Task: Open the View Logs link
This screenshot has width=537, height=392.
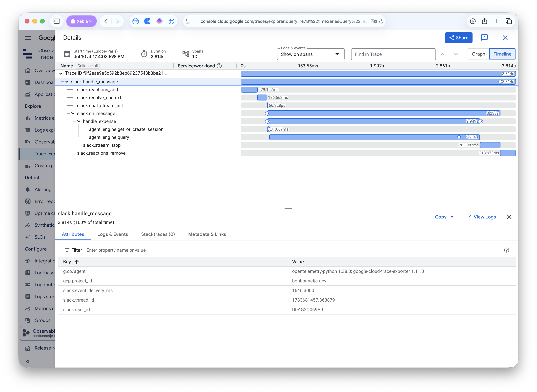Action: [x=482, y=217]
